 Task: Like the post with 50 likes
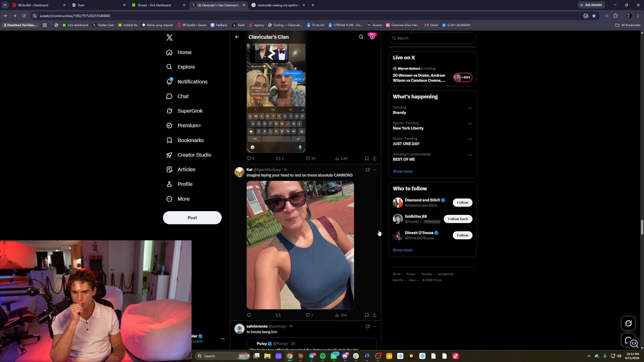310,158
